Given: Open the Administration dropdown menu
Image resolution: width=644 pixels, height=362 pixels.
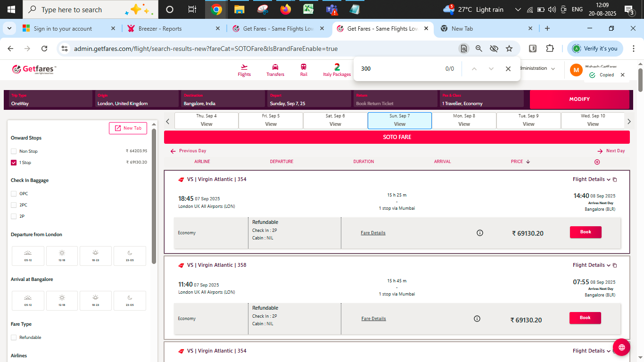Looking at the screenshot, I should 553,69.
